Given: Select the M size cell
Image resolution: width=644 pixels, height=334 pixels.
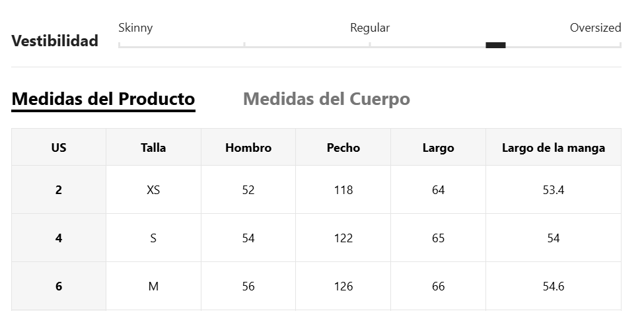Looking at the screenshot, I should point(153,286).
